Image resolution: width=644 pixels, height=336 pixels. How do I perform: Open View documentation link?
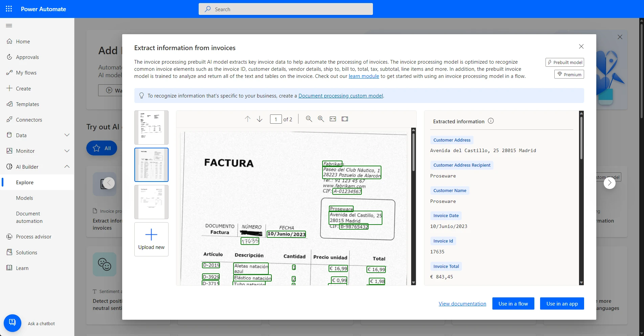click(462, 303)
